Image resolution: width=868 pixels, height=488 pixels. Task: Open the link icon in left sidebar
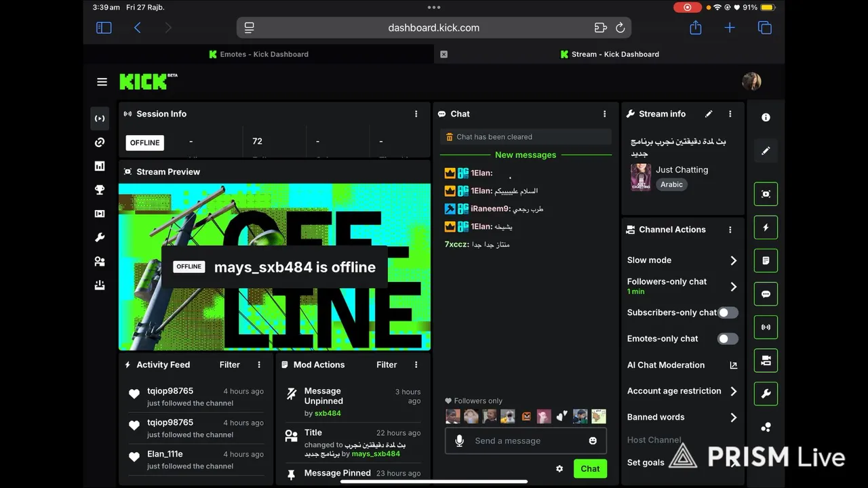click(x=100, y=142)
